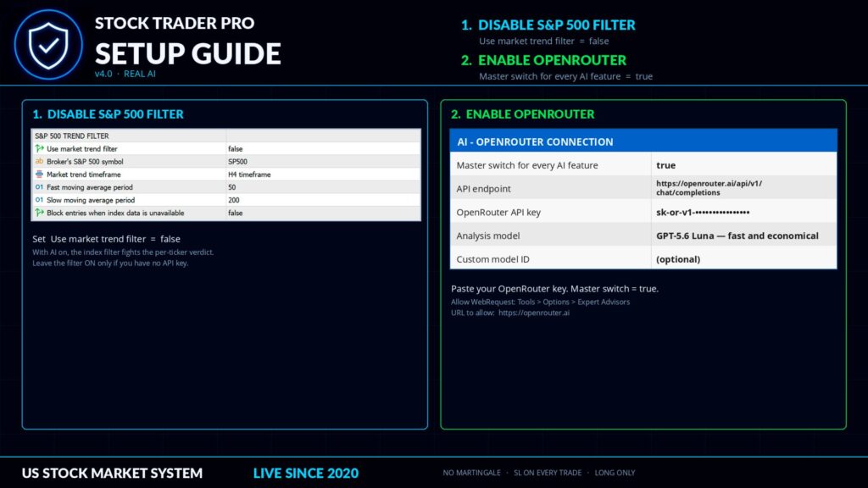
Task: Click the API endpoint URL value
Action: [x=709, y=188]
